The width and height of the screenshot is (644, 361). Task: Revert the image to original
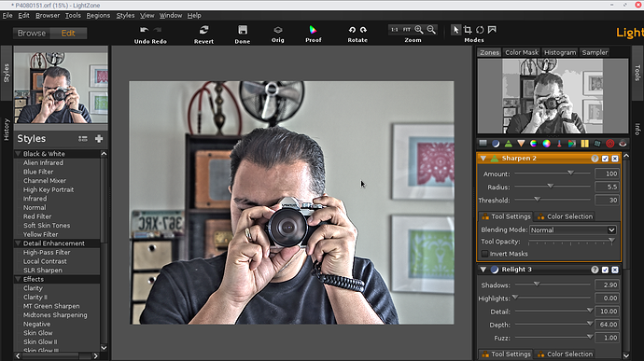click(203, 30)
